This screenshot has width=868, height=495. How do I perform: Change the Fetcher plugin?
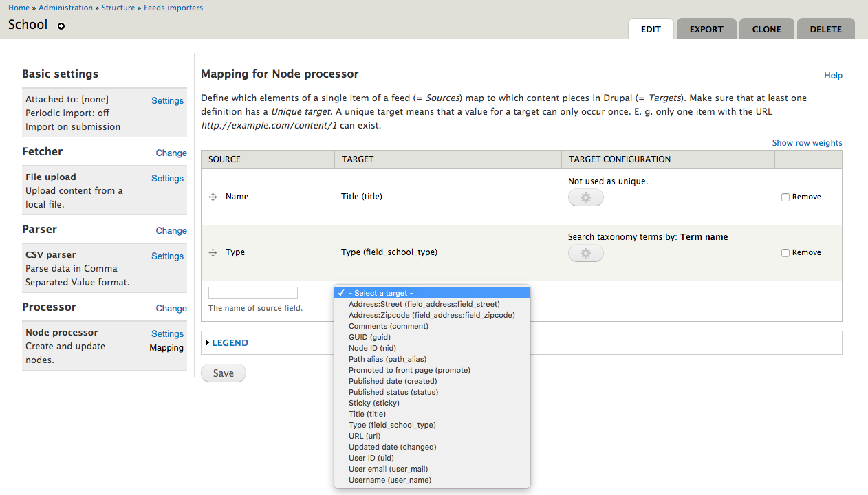(x=171, y=153)
